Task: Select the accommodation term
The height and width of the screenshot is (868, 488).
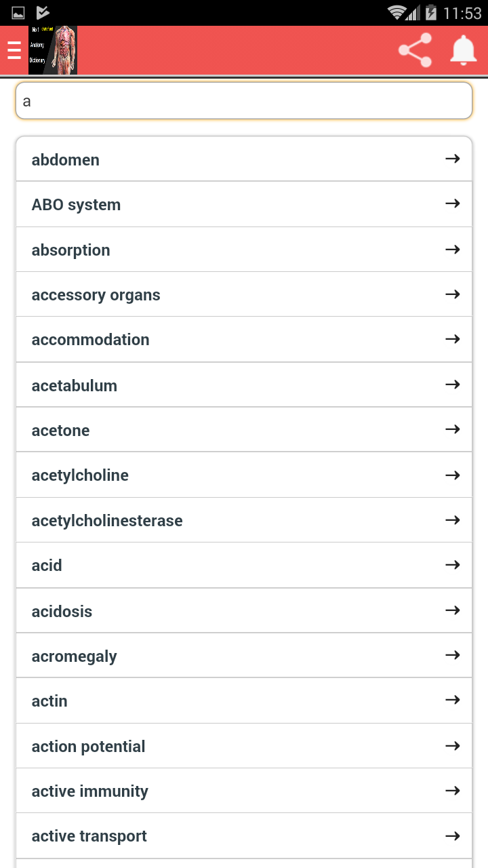Action: point(91,340)
